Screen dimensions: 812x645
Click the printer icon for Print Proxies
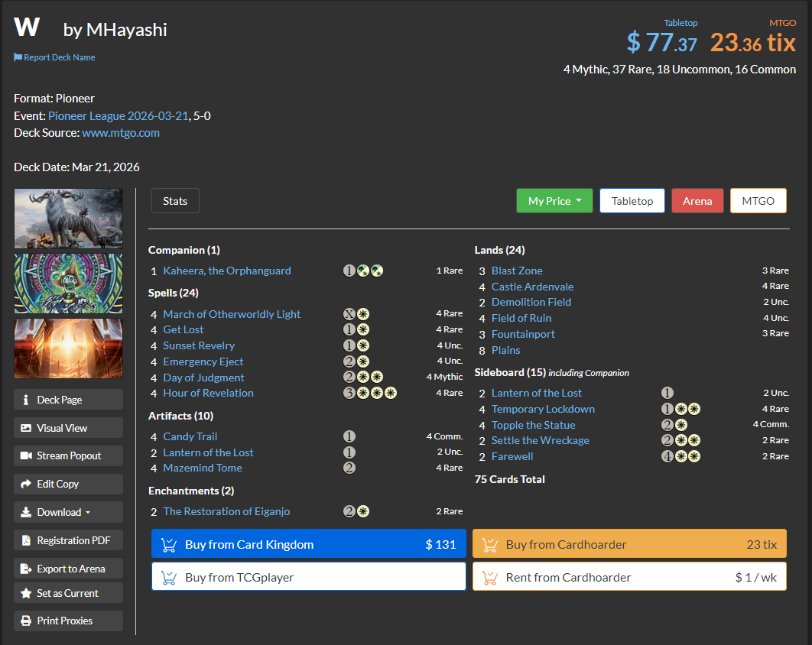pos(26,621)
